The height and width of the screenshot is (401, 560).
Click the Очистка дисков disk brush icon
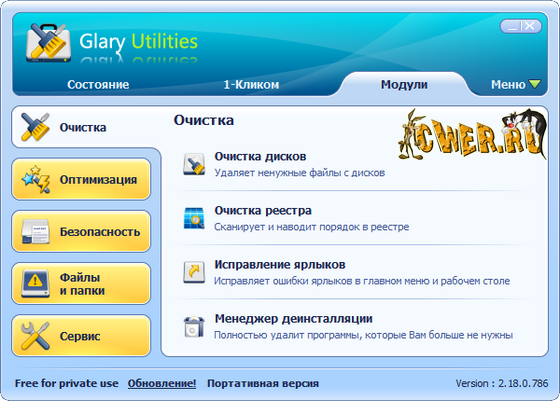pos(194,164)
